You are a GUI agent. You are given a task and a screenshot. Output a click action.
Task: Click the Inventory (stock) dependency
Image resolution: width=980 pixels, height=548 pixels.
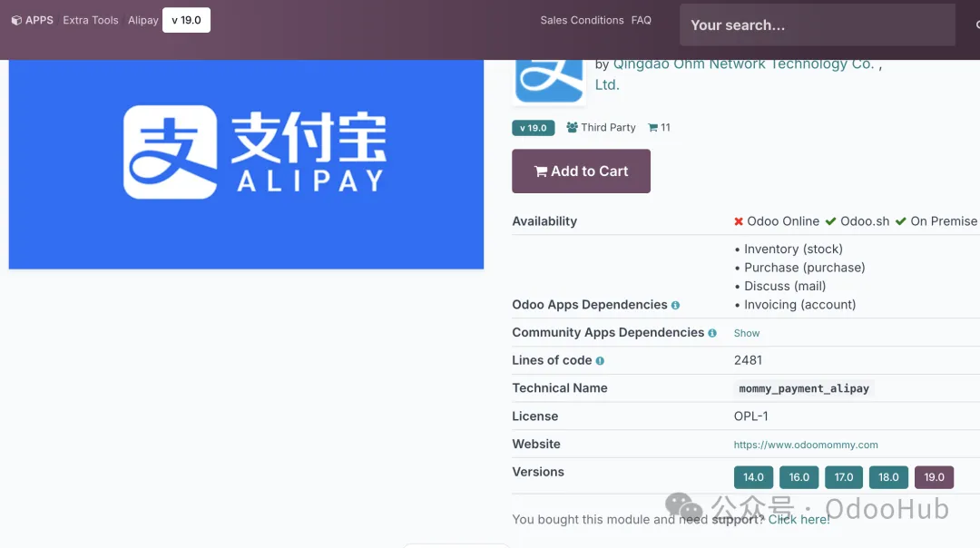point(793,250)
